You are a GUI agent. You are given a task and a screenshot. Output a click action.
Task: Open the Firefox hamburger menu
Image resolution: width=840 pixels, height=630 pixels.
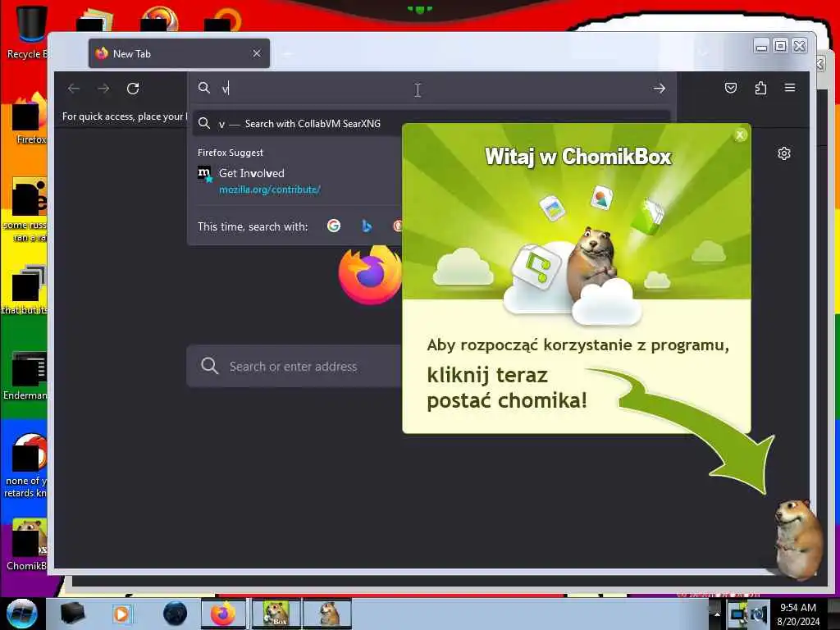tap(790, 87)
